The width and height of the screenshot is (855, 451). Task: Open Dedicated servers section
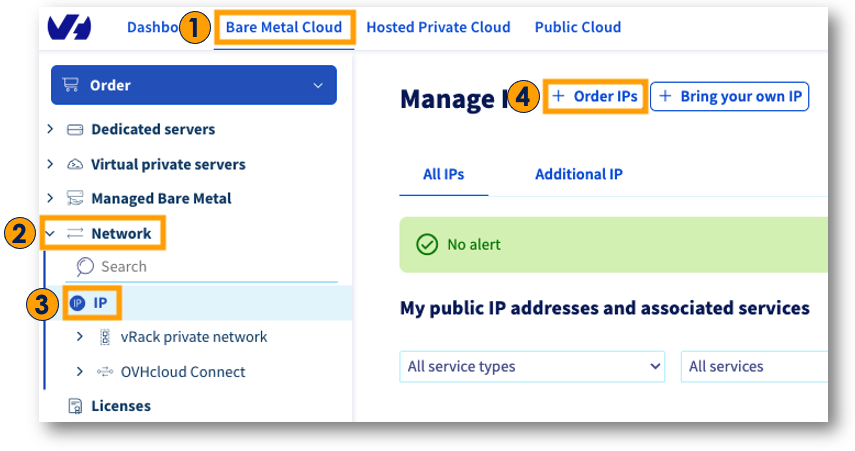point(153,129)
